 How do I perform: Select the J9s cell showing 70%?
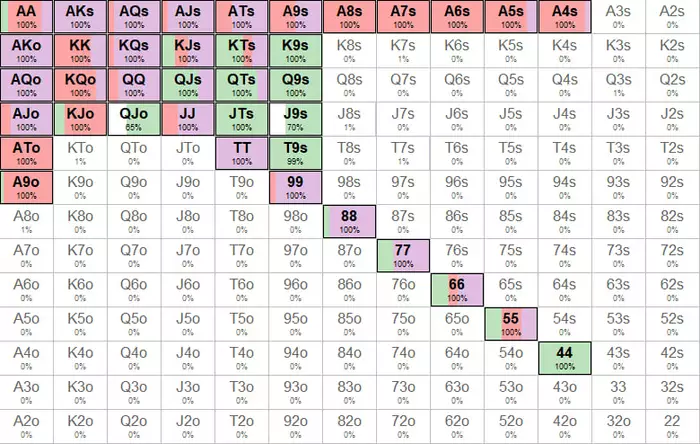[x=295, y=119]
